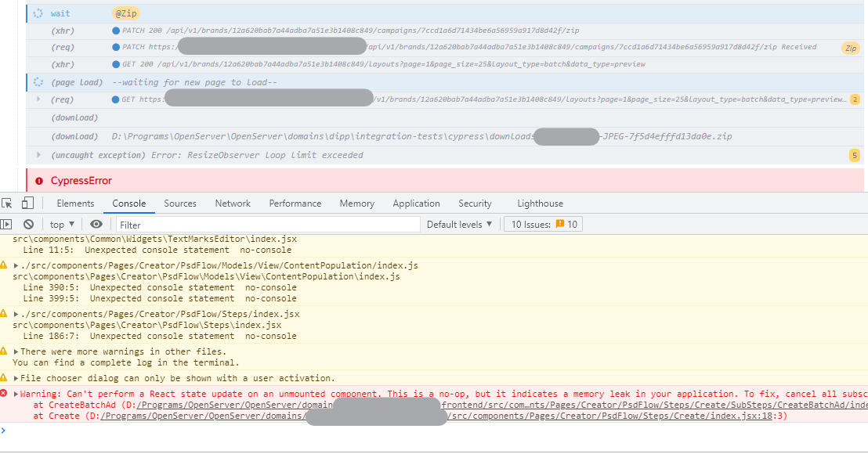Viewport: 868px width, 454px height.
Task: Click the orange 2 badge on GET request row
Action: click(x=856, y=99)
